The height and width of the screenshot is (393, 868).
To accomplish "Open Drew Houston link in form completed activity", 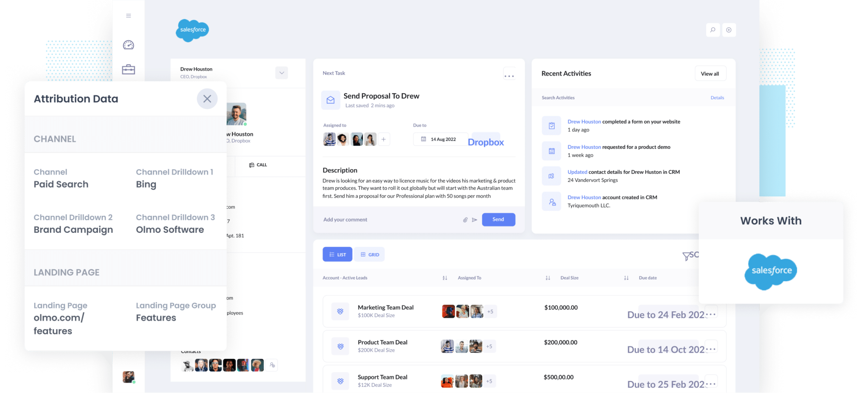I will (584, 122).
